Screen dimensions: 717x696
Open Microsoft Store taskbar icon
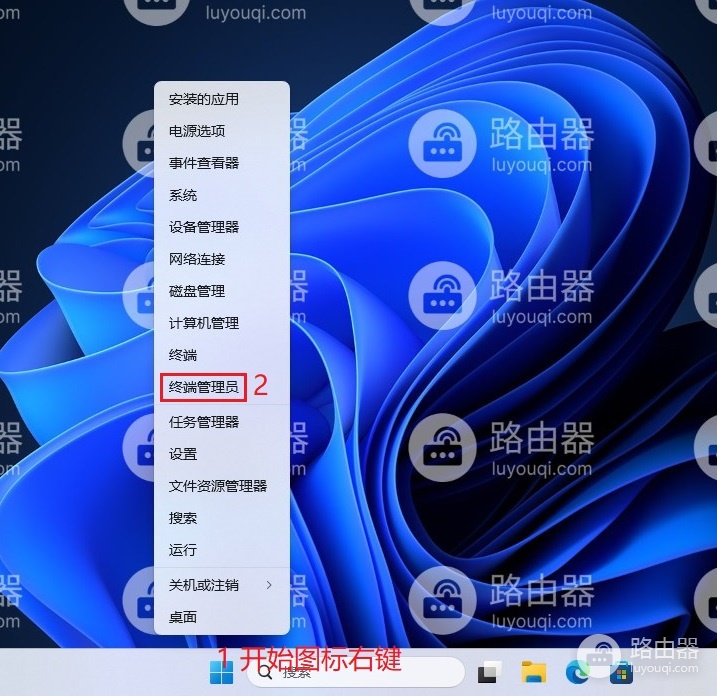621,673
